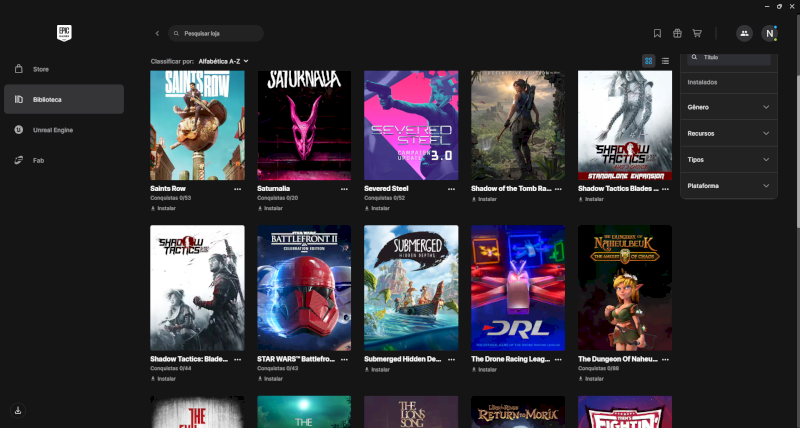Image resolution: width=800 pixels, height=428 pixels.
Task: Open Star Wars Battlefront II cover
Action: [x=304, y=288]
